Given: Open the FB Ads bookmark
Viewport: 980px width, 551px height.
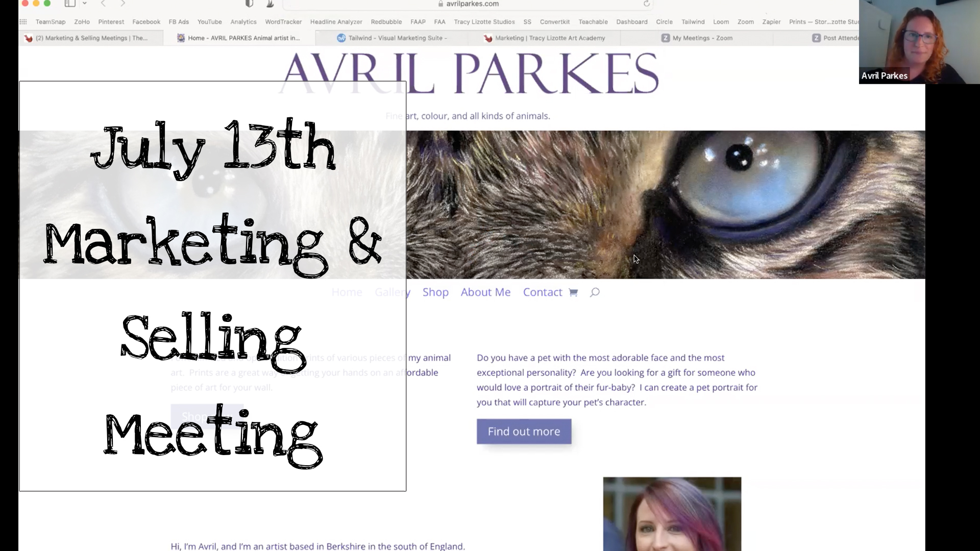Looking at the screenshot, I should [179, 22].
